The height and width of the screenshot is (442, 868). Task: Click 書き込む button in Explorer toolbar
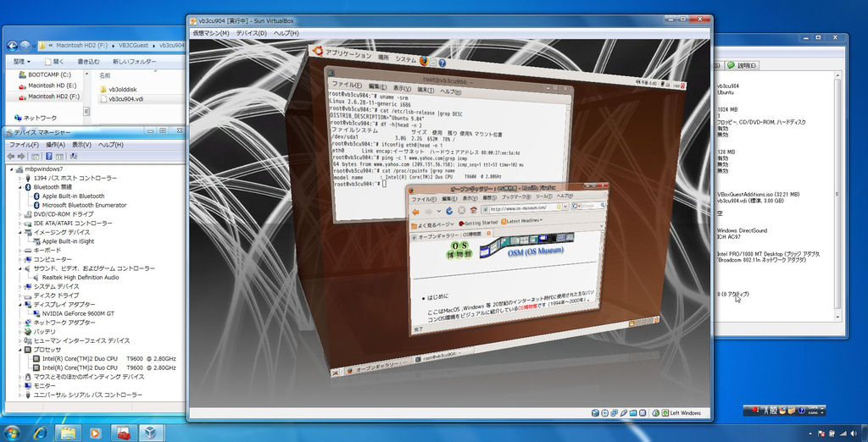[x=88, y=62]
